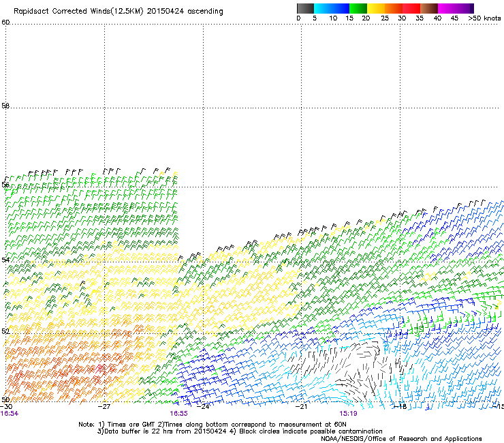504x443 pixels.
Task: Click the orange 25-30 knots legend swatch
Action: [394, 8]
